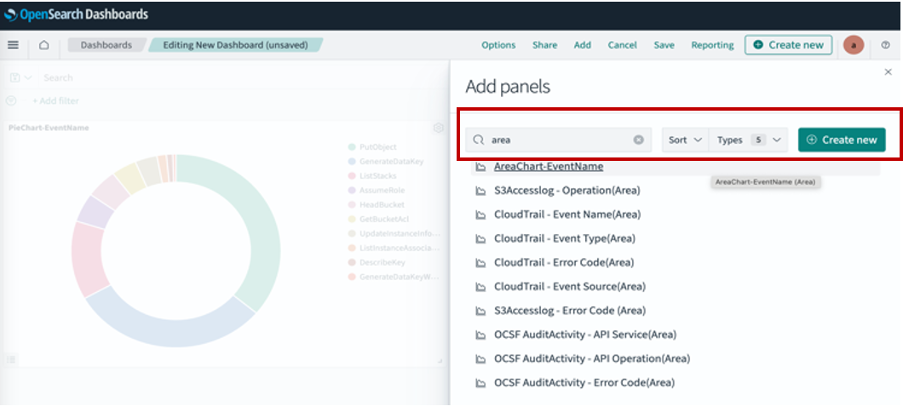
Task: Click the area icon beside S3Accesslog - Error Code (Area)
Action: (480, 311)
